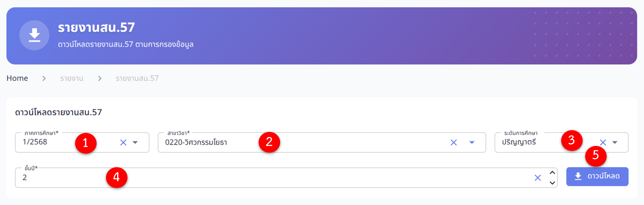The image size is (644, 205).
Task: Click the chevron right after Home breadcrumb
Action: (x=44, y=79)
